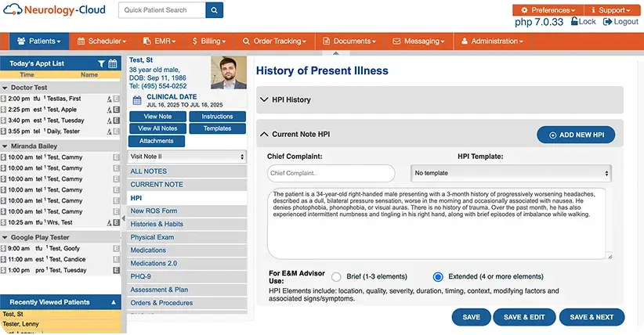Image resolution: width=644 pixels, height=335 pixels.
Task: Open the Patients menu
Action: (39, 41)
